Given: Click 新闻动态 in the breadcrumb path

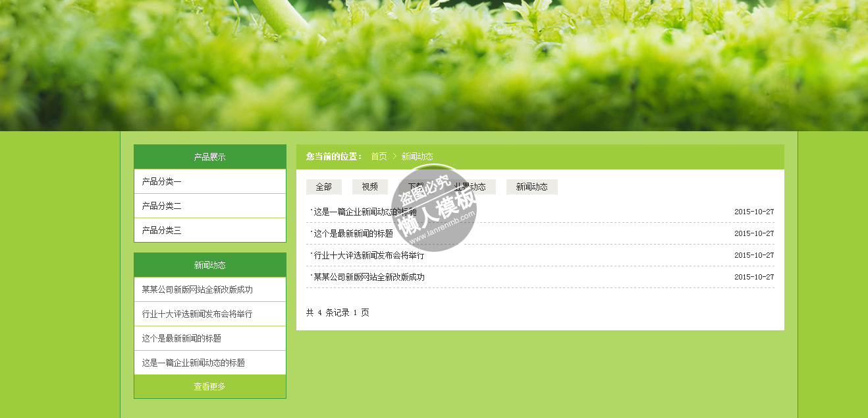Looking at the screenshot, I should click(x=417, y=156).
